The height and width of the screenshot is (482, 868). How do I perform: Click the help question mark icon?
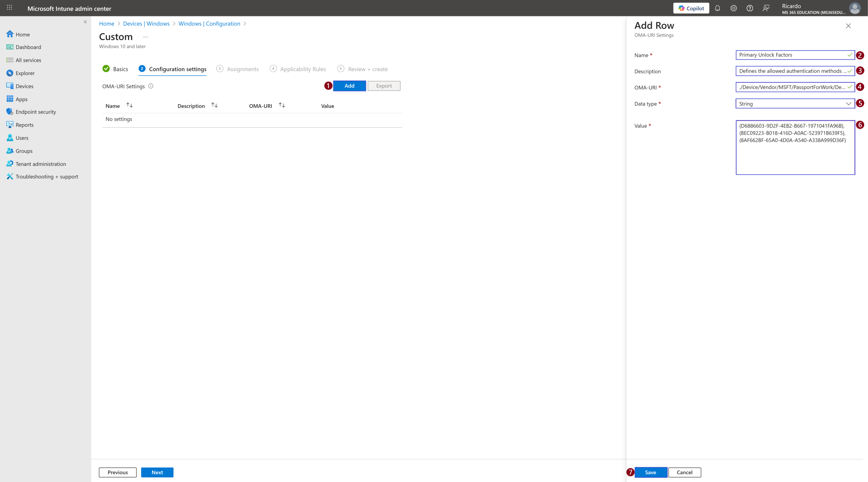pyautogui.click(x=750, y=8)
